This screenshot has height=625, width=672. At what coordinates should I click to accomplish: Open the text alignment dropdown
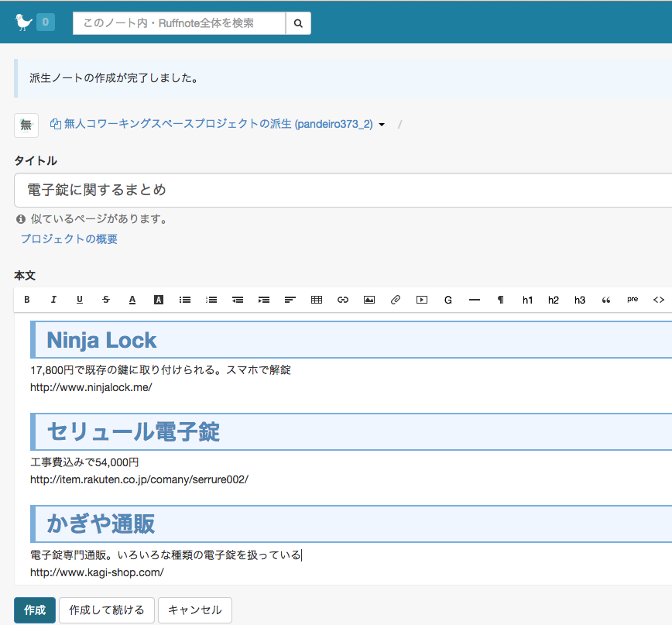tap(290, 300)
